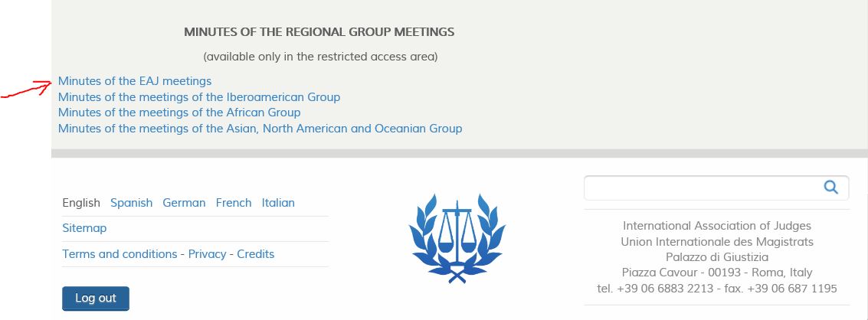Click the scales of justice logo
The width and height of the screenshot is (868, 320).
[x=457, y=239]
